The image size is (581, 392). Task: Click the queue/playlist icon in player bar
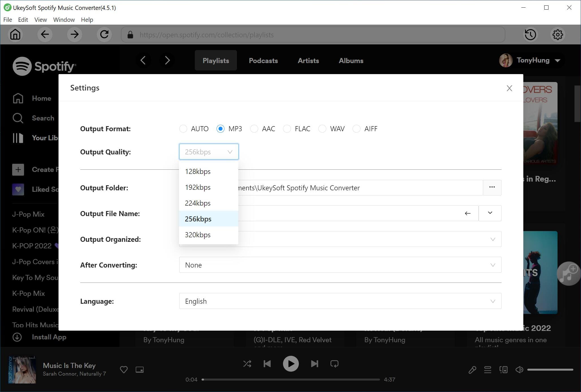pos(488,370)
